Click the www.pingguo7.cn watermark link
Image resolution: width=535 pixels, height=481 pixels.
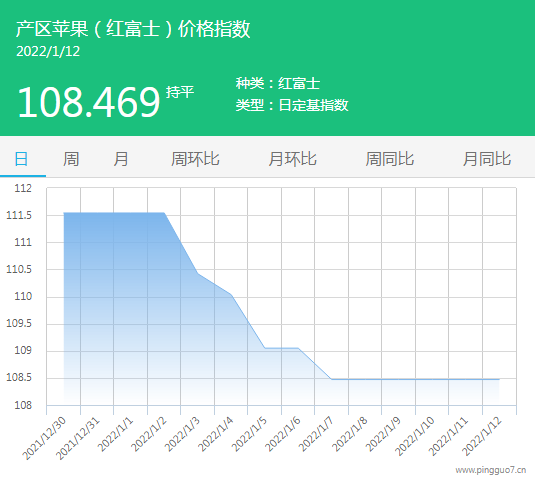491,470
